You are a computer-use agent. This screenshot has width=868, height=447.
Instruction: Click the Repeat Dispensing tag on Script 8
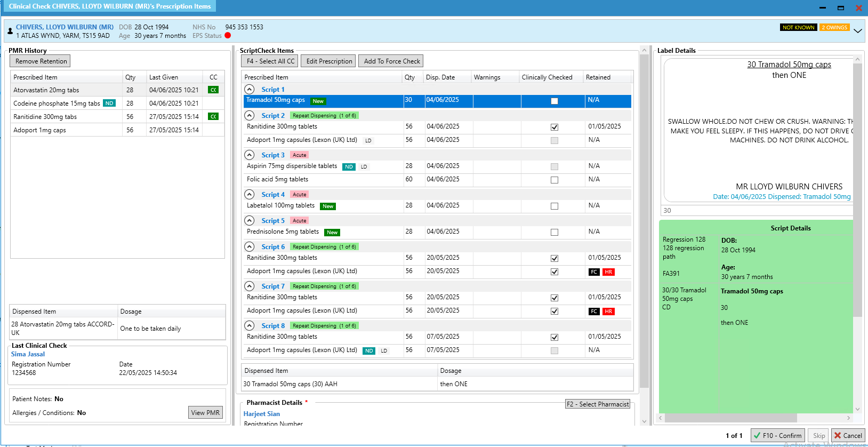point(324,326)
